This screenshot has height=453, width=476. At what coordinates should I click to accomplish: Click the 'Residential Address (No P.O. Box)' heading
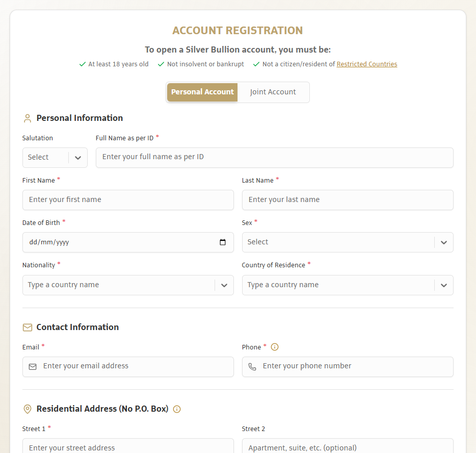click(102, 409)
